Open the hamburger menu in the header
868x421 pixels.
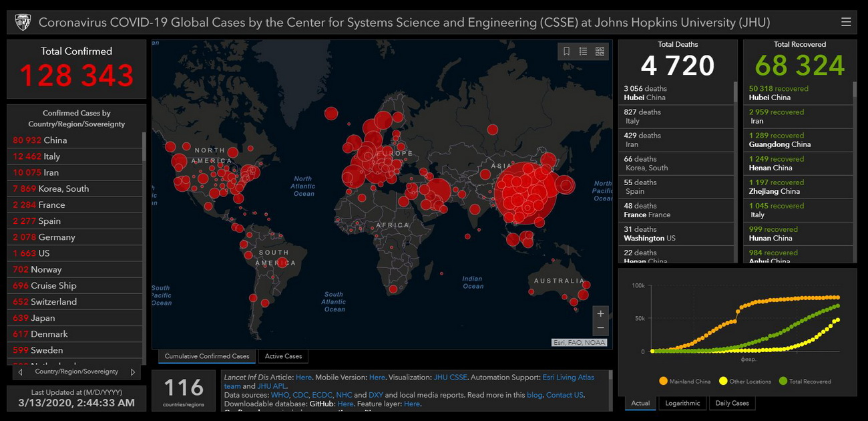coord(846,22)
